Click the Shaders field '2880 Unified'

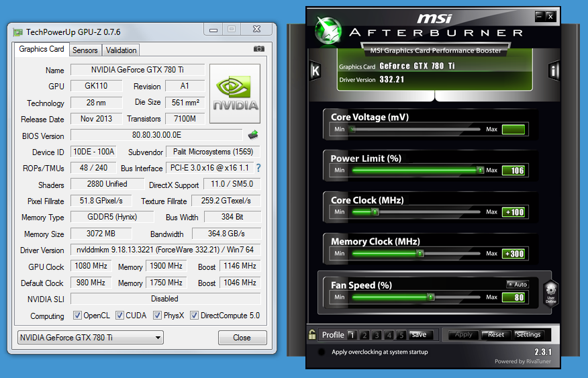107,184
